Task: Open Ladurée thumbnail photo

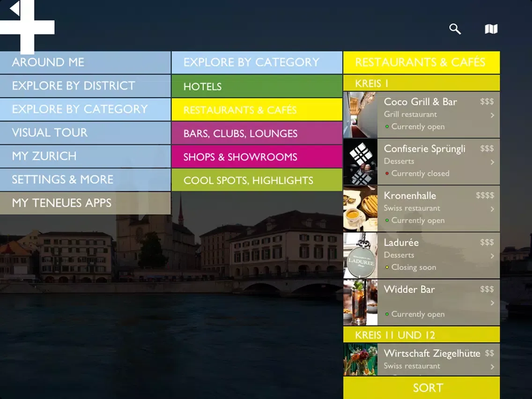Action: (x=360, y=256)
